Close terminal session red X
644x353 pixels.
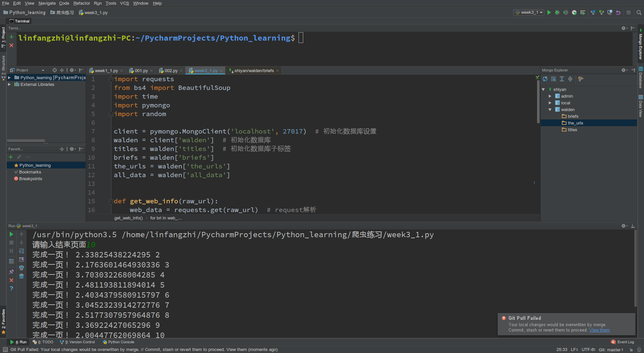[11, 45]
